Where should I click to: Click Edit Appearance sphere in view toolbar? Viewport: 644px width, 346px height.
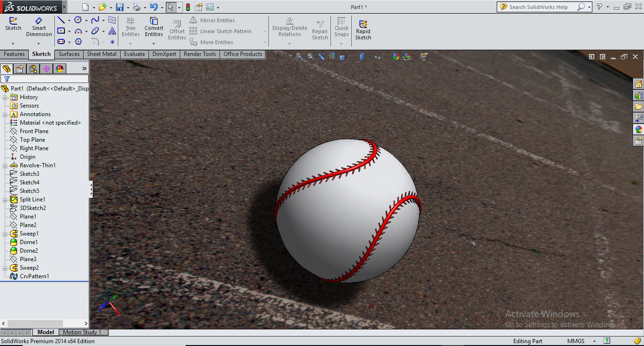(396, 56)
